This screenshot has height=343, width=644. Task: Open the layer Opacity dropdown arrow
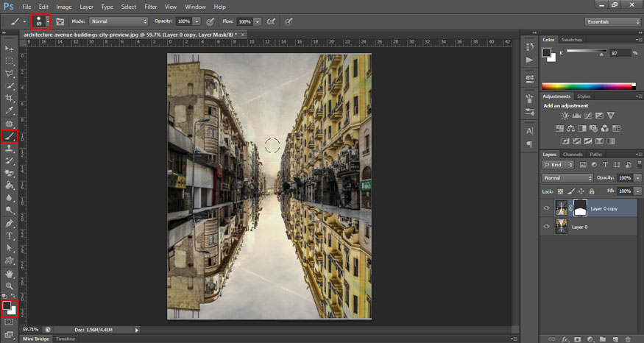[x=638, y=178]
